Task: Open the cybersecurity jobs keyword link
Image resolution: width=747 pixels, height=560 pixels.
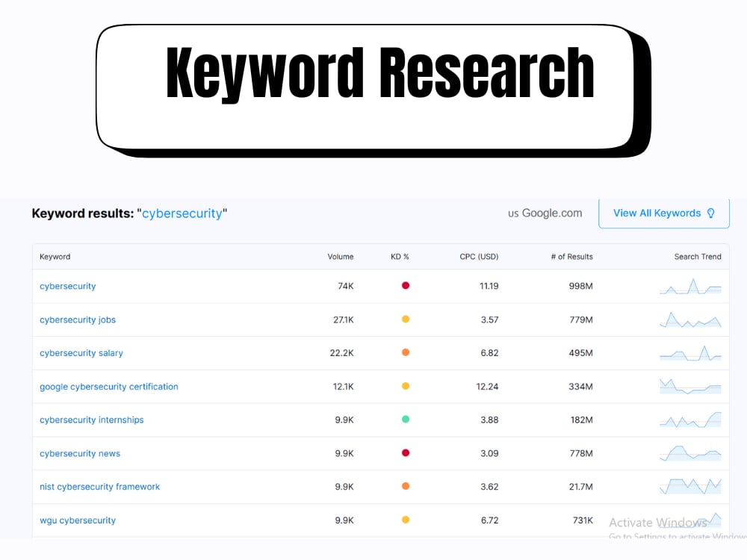Action: pyautogui.click(x=78, y=320)
